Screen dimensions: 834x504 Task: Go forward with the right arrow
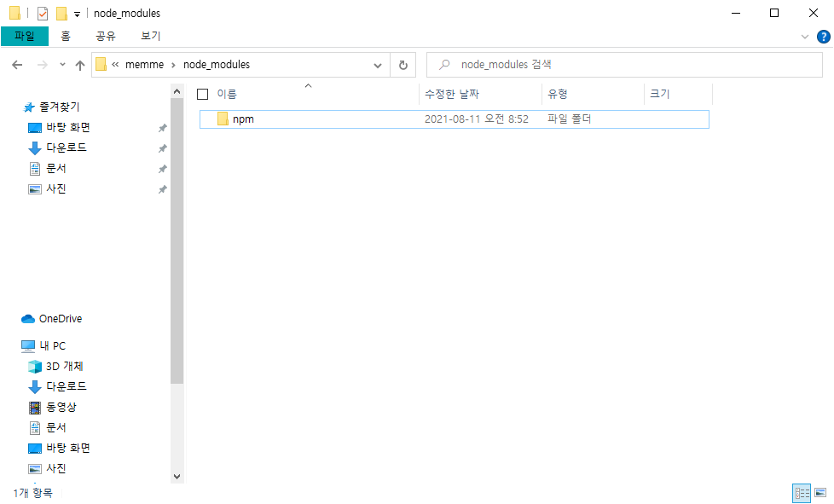tap(42, 65)
